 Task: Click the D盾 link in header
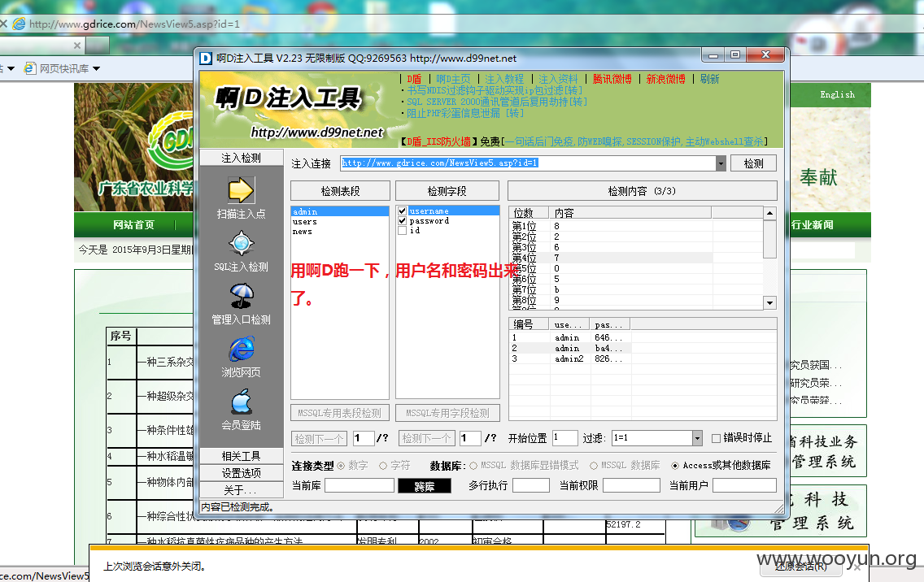point(414,79)
